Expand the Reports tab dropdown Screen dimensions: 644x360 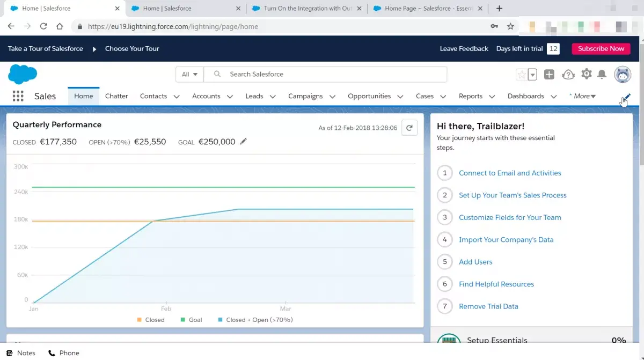pos(492,97)
